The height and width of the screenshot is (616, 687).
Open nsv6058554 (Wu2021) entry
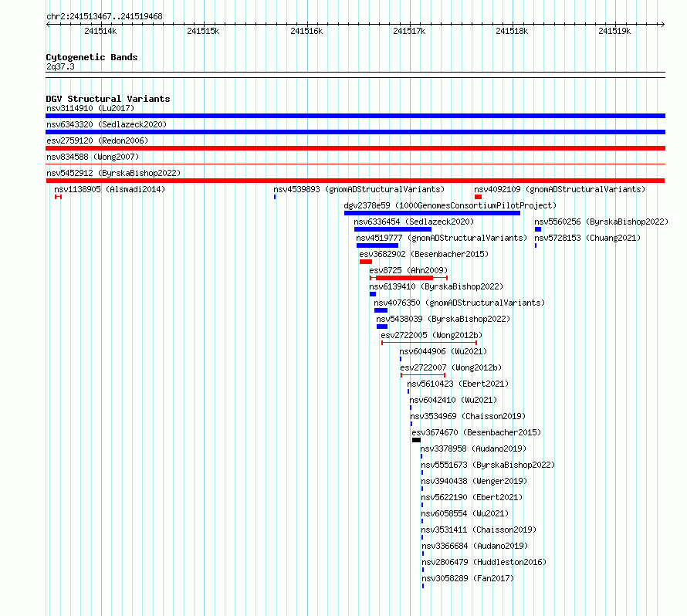(x=465, y=513)
